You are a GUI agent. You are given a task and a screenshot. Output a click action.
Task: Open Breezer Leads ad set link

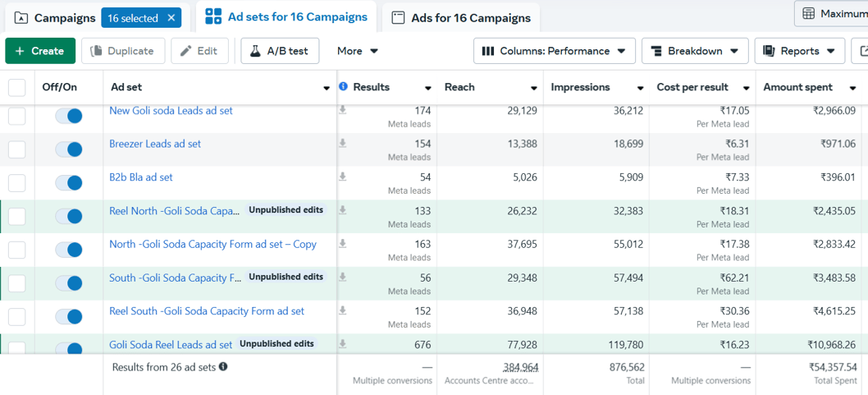pos(155,144)
